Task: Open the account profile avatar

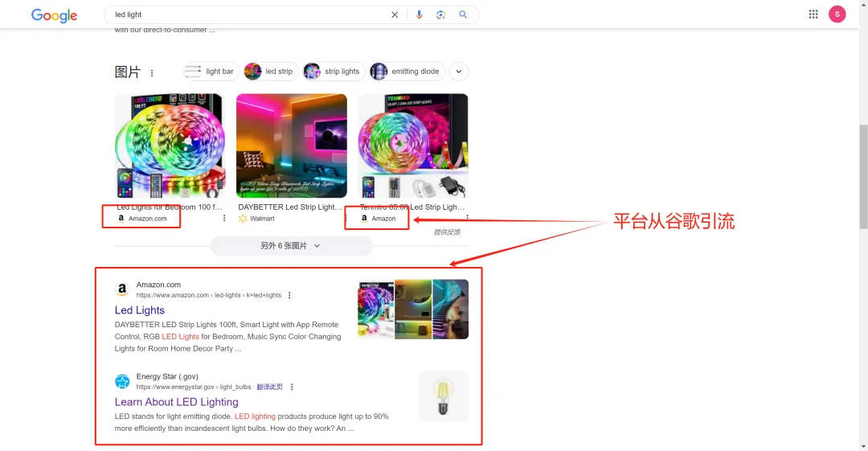Action: click(837, 14)
